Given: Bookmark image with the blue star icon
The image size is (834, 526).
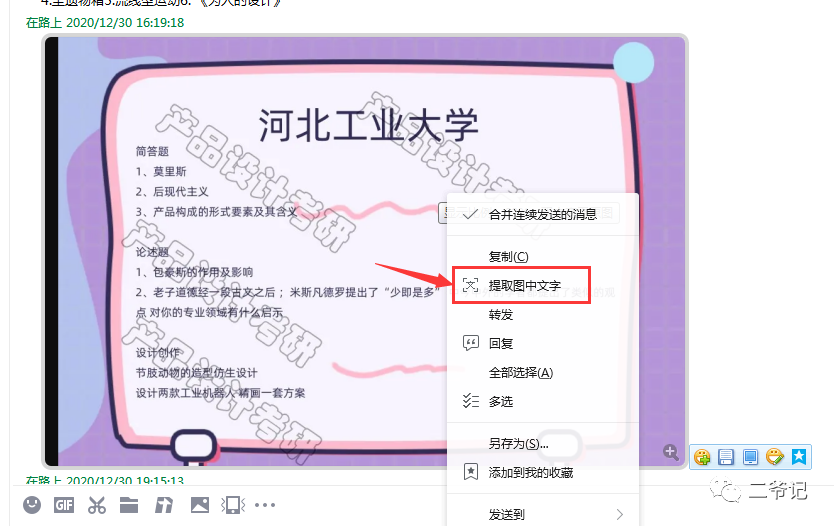Looking at the screenshot, I should click(x=799, y=456).
